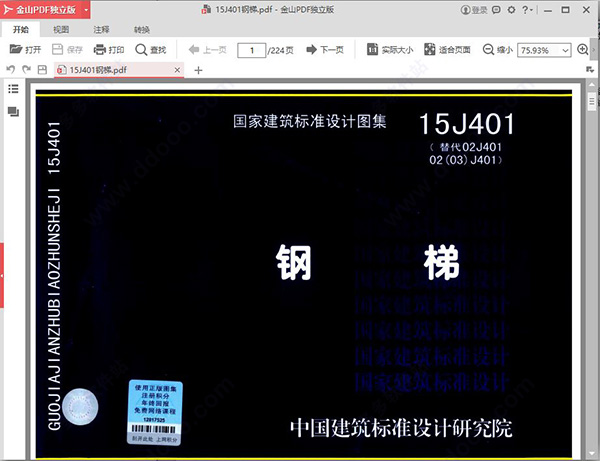Add a new document tab with plus
This screenshot has height=461, width=600.
[198, 70]
